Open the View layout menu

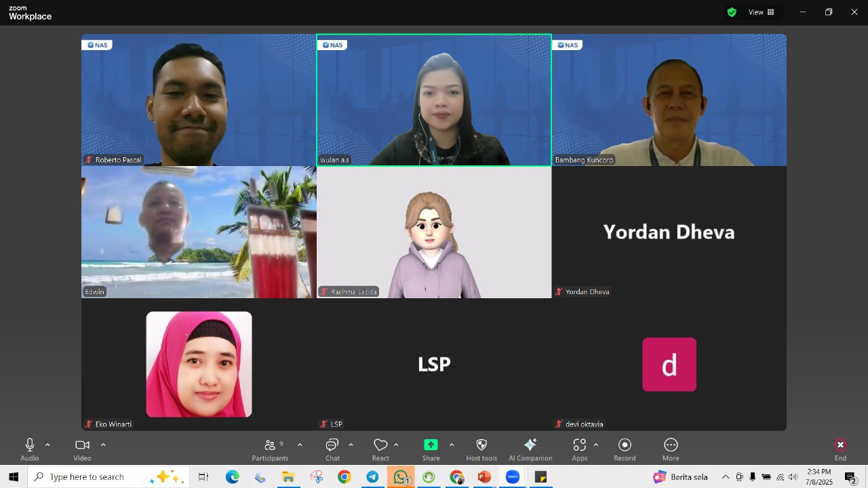coord(761,12)
